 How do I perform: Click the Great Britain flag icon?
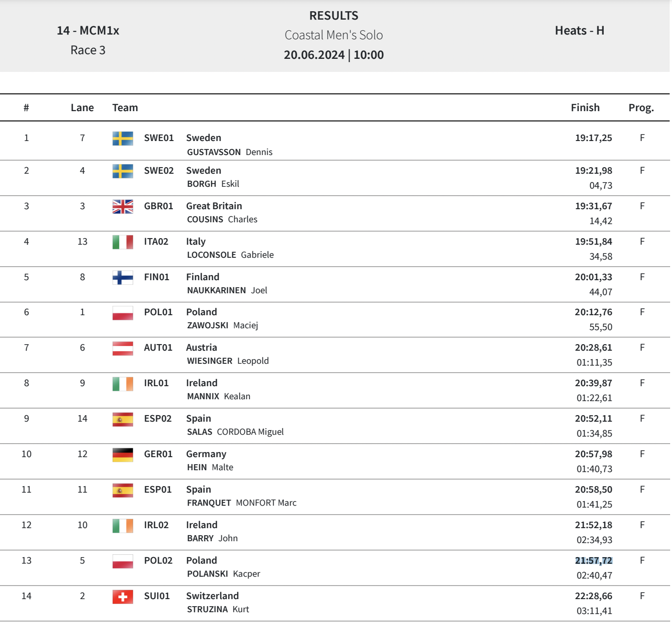(x=122, y=206)
